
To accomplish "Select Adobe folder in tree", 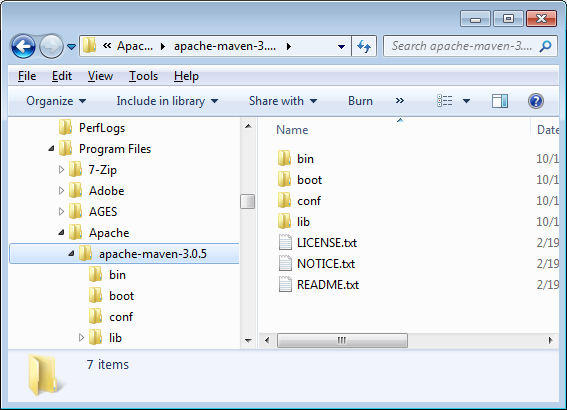I will tap(106, 191).
